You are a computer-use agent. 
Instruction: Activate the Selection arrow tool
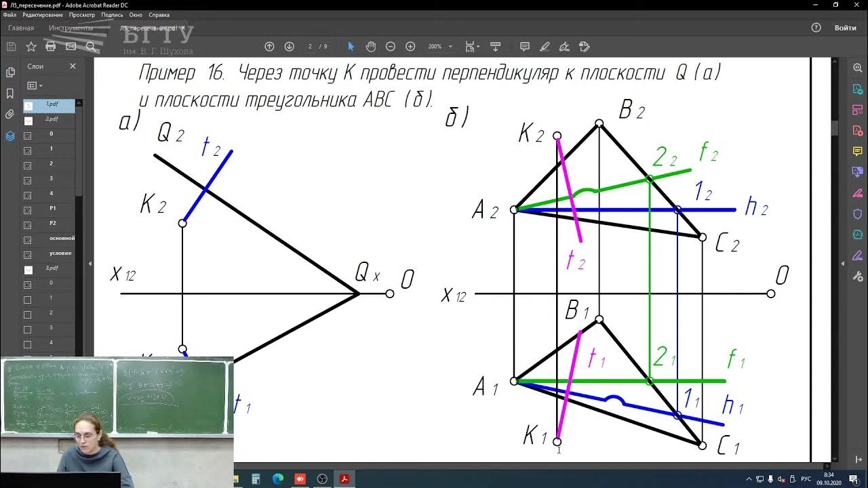(351, 47)
